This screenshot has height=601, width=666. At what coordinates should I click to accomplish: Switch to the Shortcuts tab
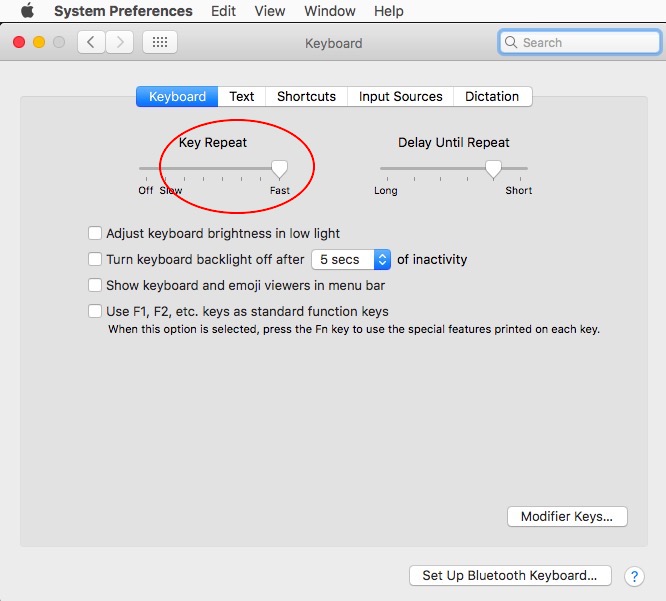coord(306,97)
